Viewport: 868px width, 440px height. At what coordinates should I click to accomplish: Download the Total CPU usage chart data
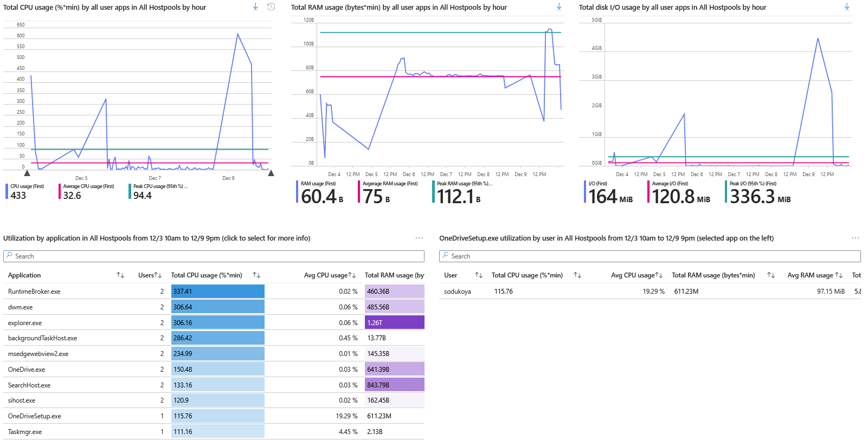[x=255, y=7]
